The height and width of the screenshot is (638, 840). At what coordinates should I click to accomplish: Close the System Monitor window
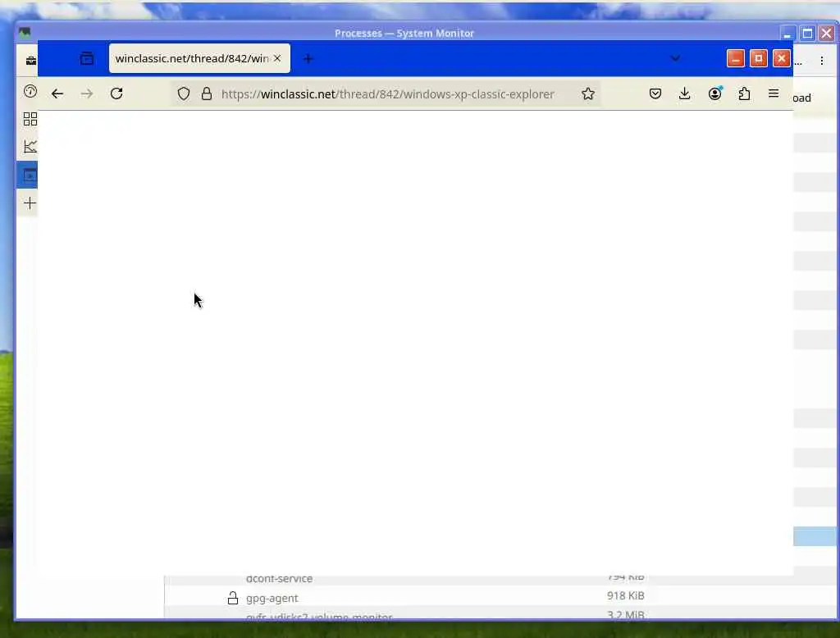click(827, 34)
